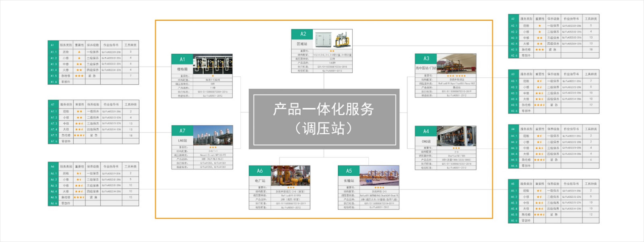Image resolution: width=644 pixels, height=242 pixels.
Task: Click the 产品一体化服务 center title box
Action: point(324,119)
